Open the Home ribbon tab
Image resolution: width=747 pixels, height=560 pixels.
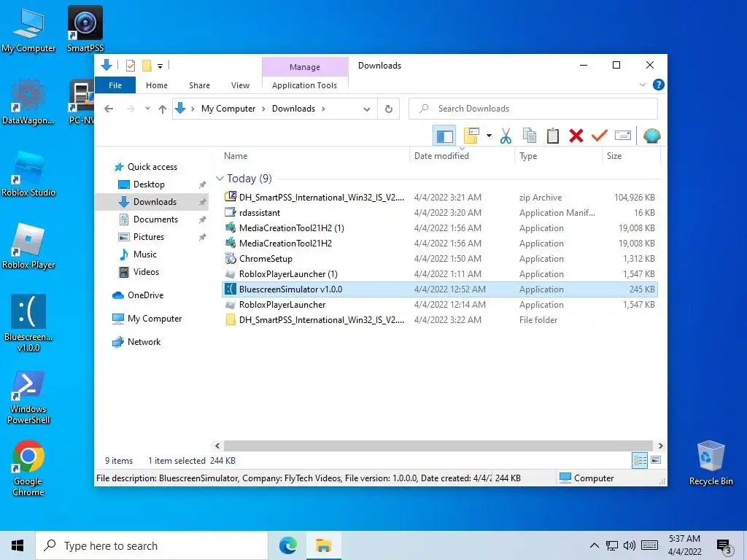(x=157, y=85)
